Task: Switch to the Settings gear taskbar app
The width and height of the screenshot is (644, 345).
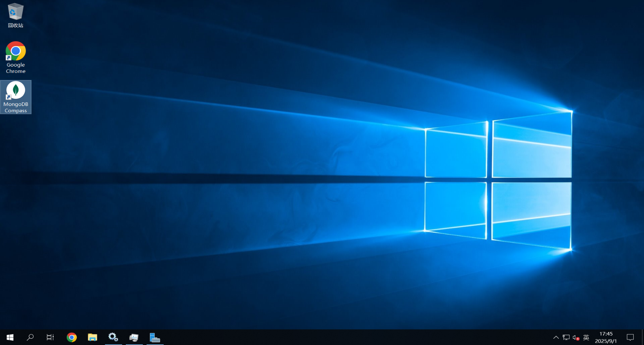Action: coord(113,338)
